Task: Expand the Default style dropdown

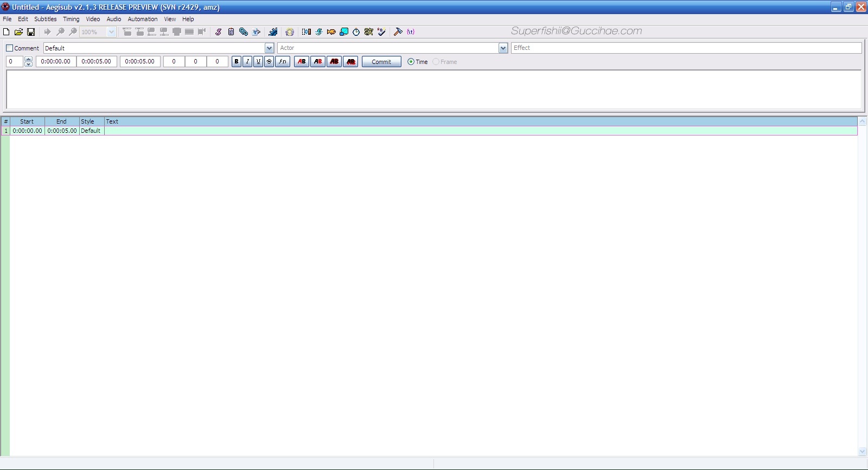Action: point(269,48)
